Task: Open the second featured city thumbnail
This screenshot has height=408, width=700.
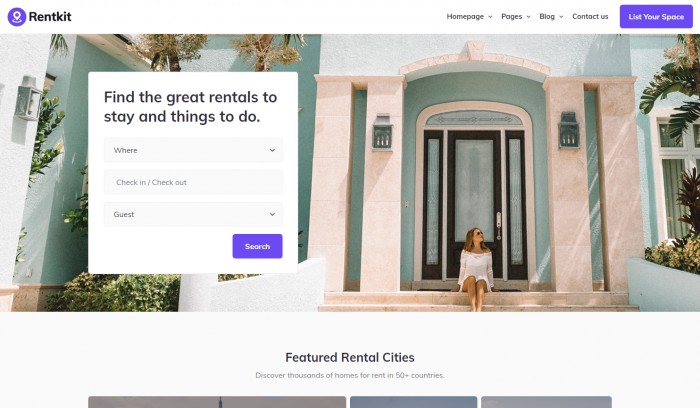Action: click(x=413, y=402)
